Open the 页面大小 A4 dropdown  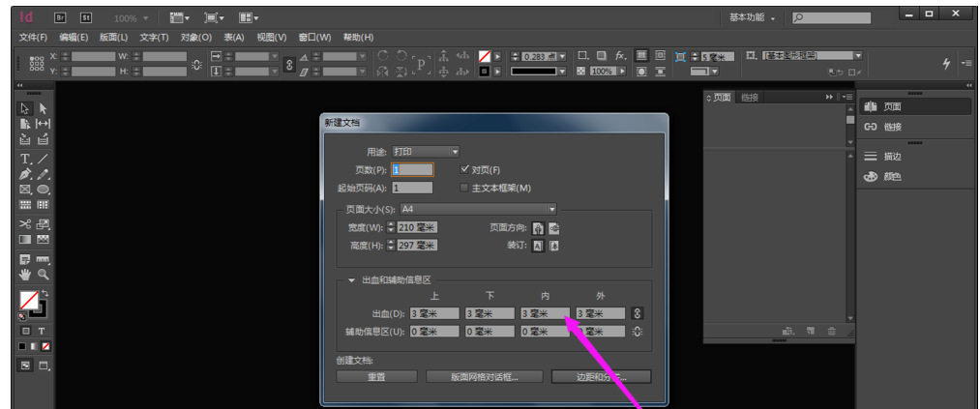click(x=478, y=209)
